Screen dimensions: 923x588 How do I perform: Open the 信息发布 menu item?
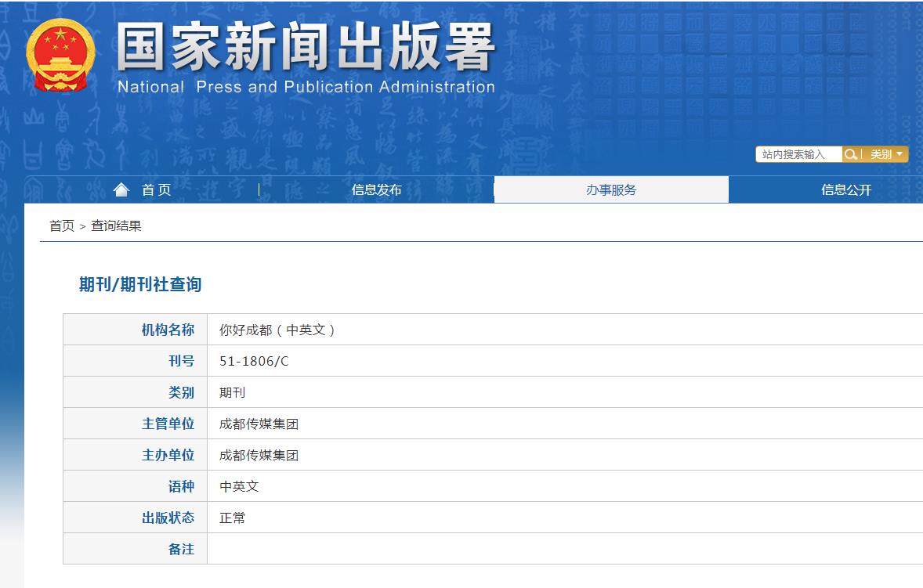(x=375, y=189)
